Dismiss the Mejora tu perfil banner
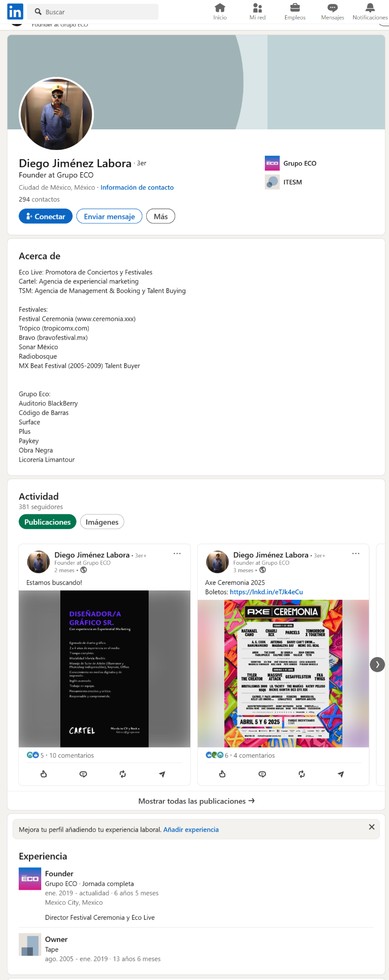This screenshot has width=389, height=980. (371, 827)
